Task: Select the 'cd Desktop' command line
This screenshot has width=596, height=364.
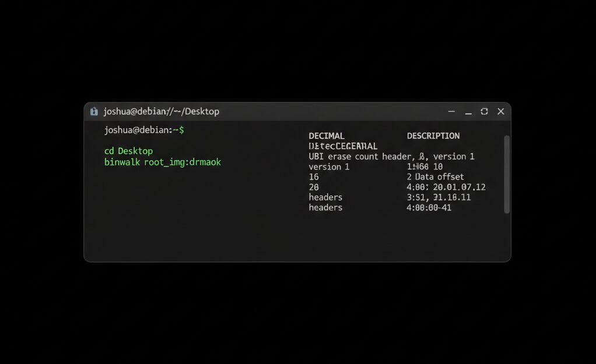Action: (x=128, y=151)
